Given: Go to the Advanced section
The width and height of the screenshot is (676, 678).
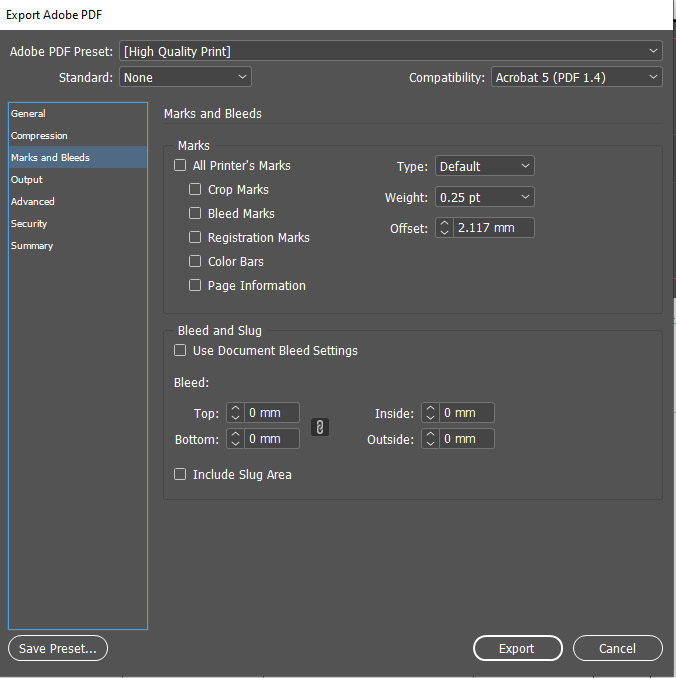Looking at the screenshot, I should (x=78, y=201).
